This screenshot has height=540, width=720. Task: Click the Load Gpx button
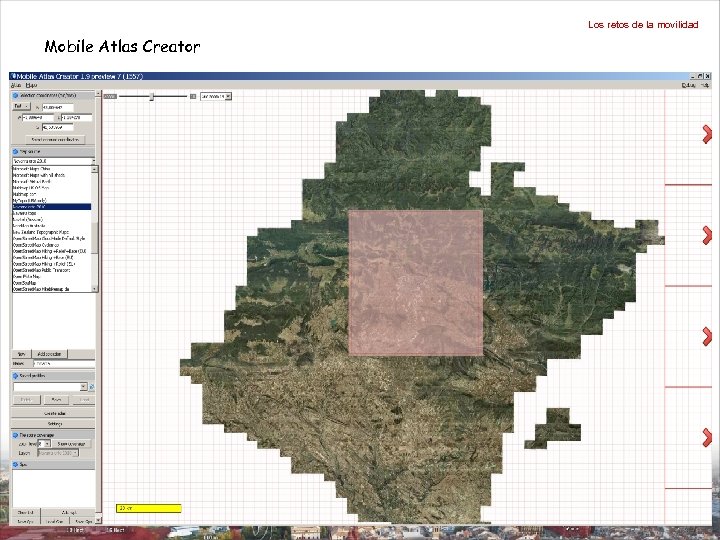(55, 522)
